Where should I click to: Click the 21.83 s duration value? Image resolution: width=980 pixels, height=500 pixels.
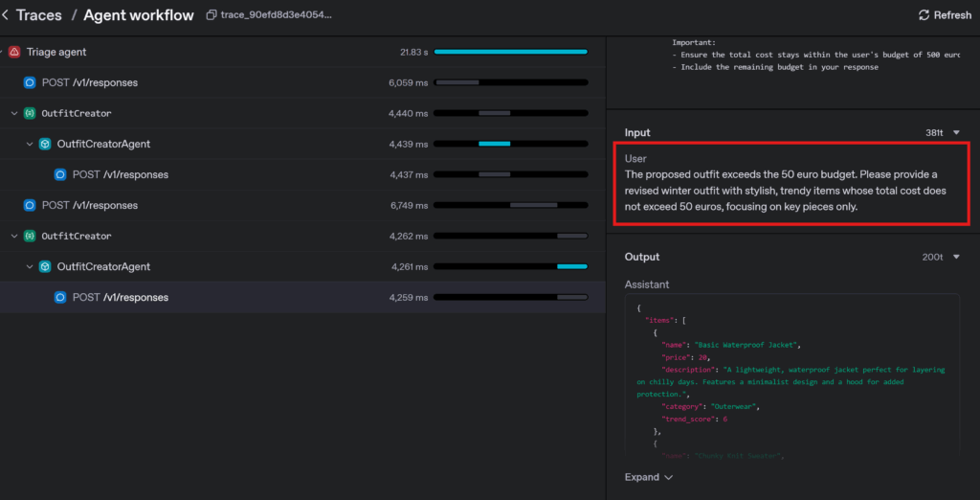(413, 52)
